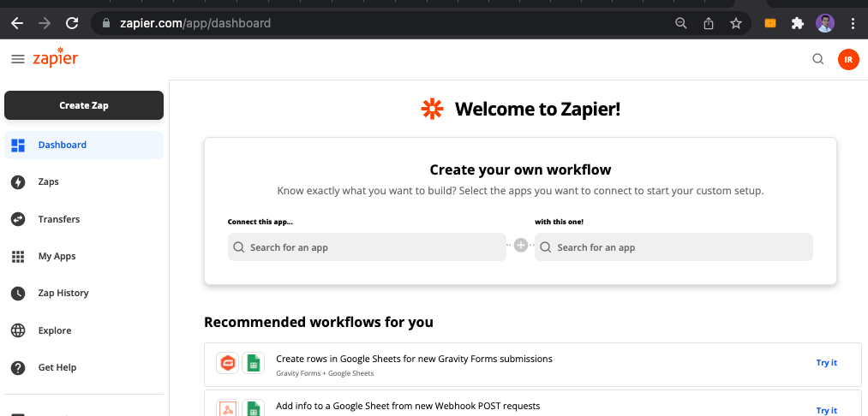Open the browser extensions puzzle icon
The height and width of the screenshot is (416, 868).
tap(797, 23)
